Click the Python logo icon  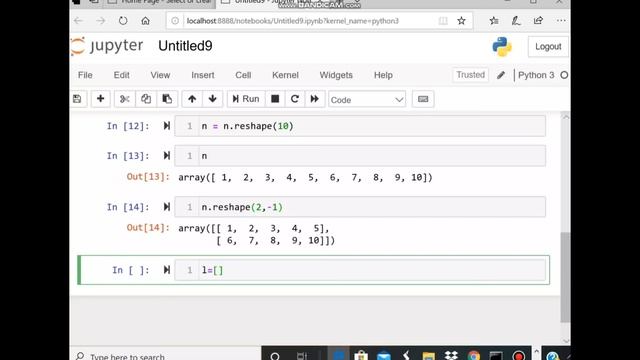click(x=502, y=47)
